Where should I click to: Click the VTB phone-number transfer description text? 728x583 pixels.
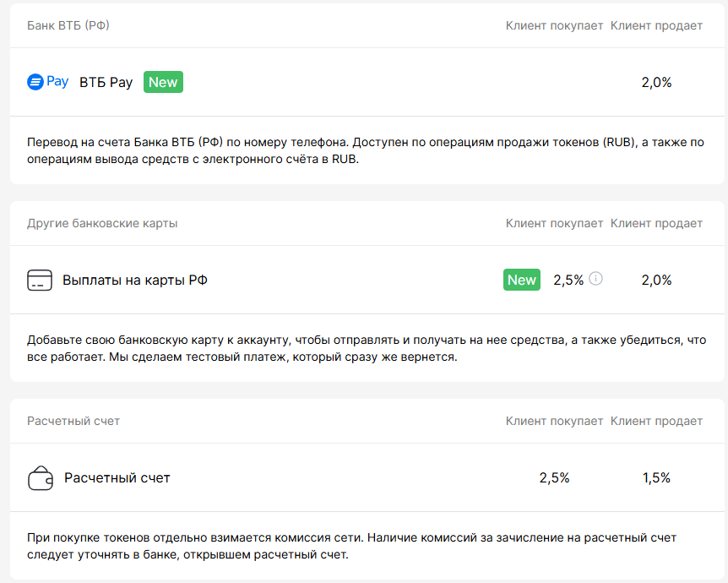[x=365, y=152]
